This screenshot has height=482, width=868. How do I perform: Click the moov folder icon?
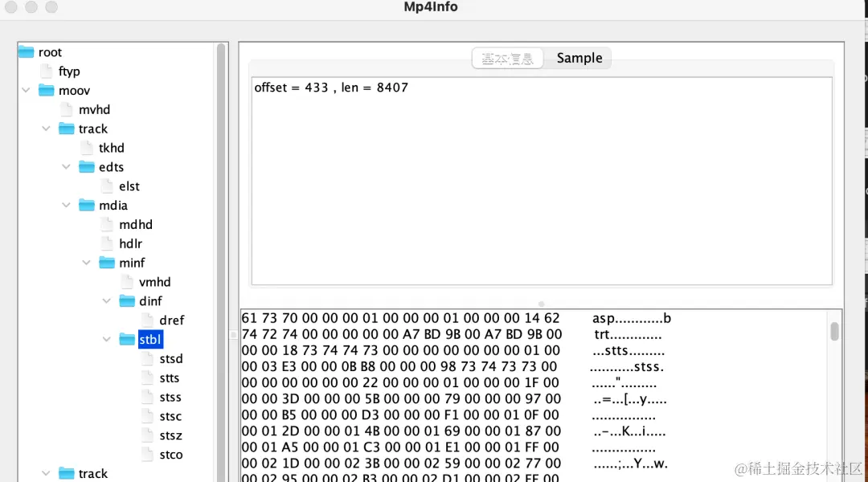point(46,90)
